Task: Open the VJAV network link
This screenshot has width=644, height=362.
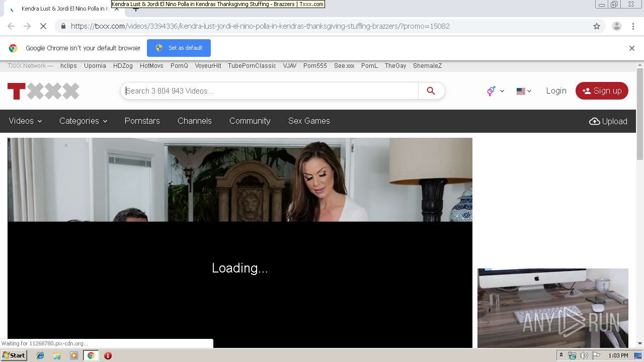Action: pyautogui.click(x=290, y=66)
